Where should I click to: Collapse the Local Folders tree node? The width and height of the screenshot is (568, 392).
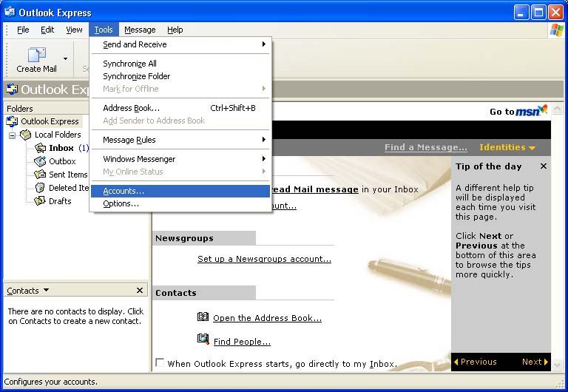coord(13,135)
